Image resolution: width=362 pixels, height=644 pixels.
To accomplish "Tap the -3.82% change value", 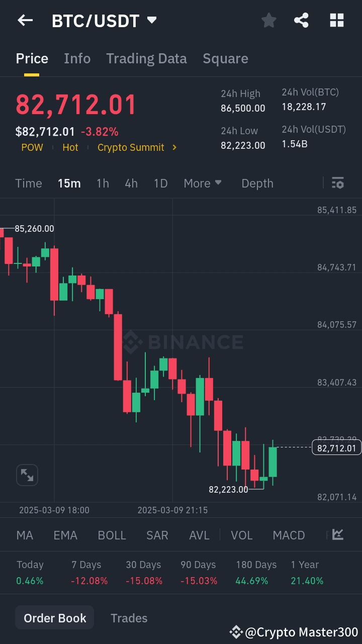I will point(100,132).
